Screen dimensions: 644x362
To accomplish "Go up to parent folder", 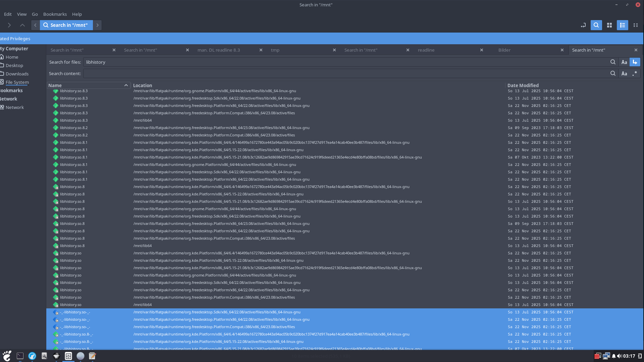I will (x=22, y=25).
